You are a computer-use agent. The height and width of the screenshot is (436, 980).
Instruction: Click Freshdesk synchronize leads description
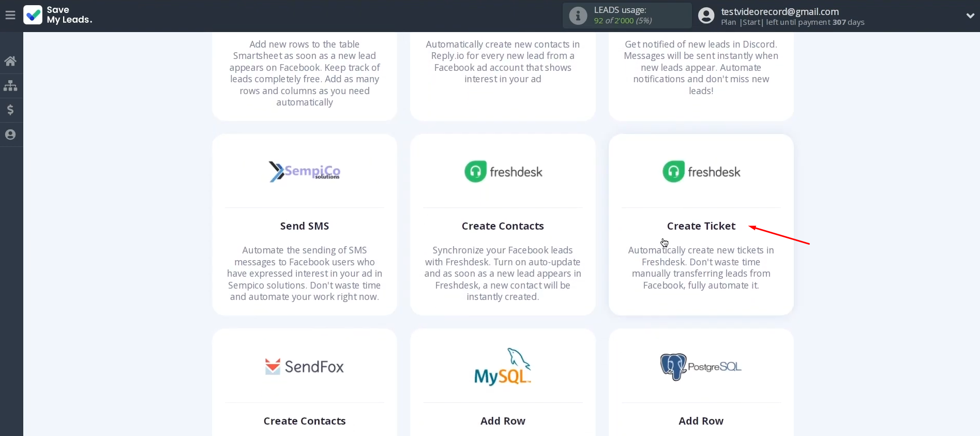click(x=503, y=274)
